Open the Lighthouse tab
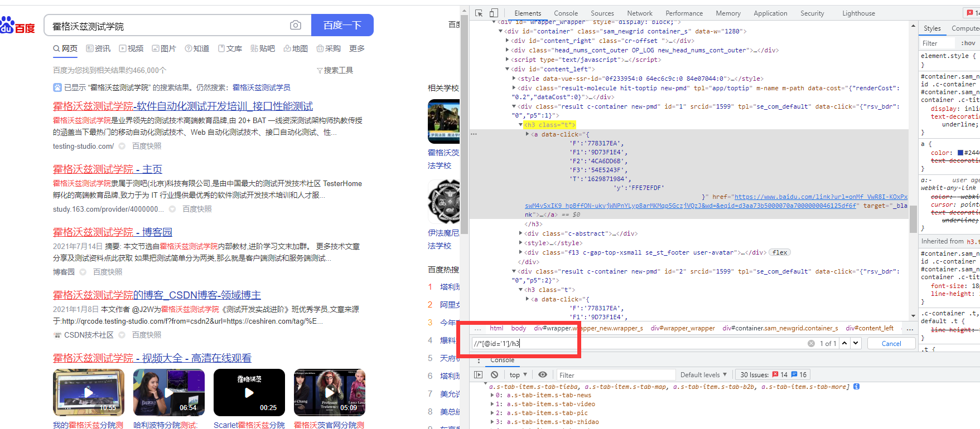The image size is (980, 429). click(858, 13)
